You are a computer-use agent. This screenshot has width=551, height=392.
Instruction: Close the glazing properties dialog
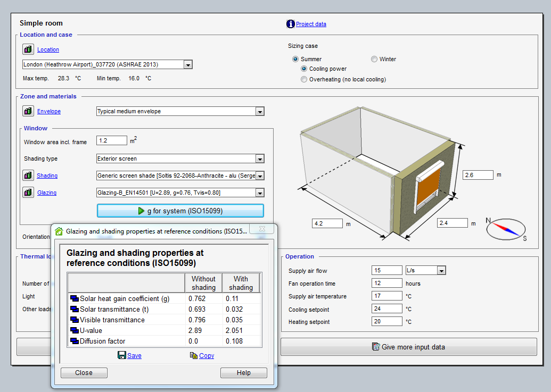point(84,373)
